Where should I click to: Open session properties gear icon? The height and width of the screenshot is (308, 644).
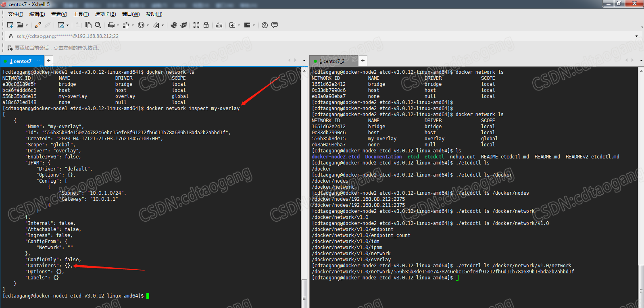click(61, 25)
